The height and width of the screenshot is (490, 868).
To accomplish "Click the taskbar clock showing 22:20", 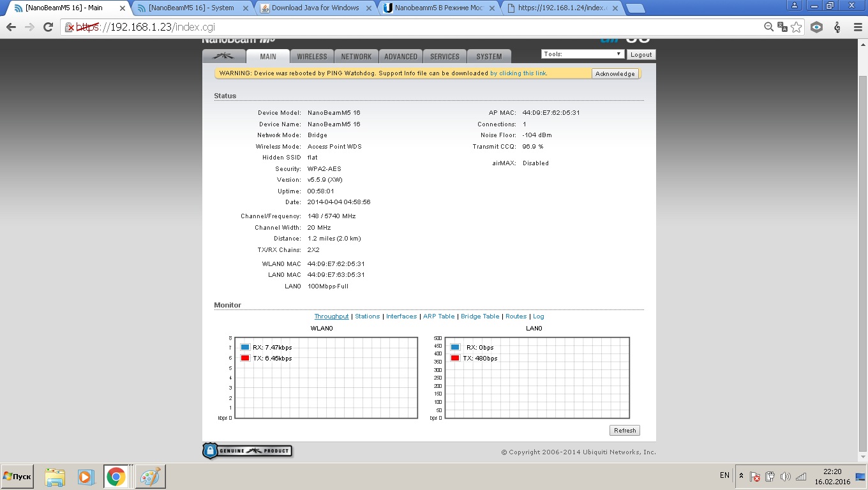I will tap(832, 477).
